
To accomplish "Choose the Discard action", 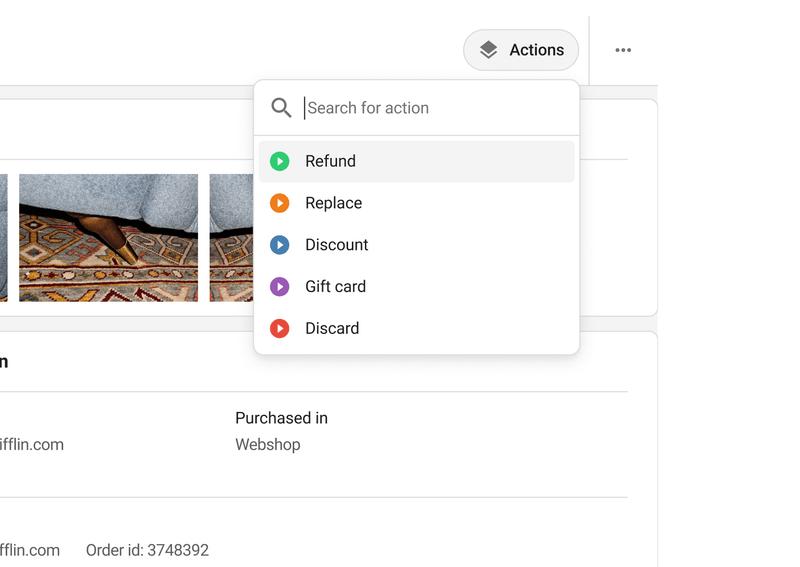I will [416, 329].
